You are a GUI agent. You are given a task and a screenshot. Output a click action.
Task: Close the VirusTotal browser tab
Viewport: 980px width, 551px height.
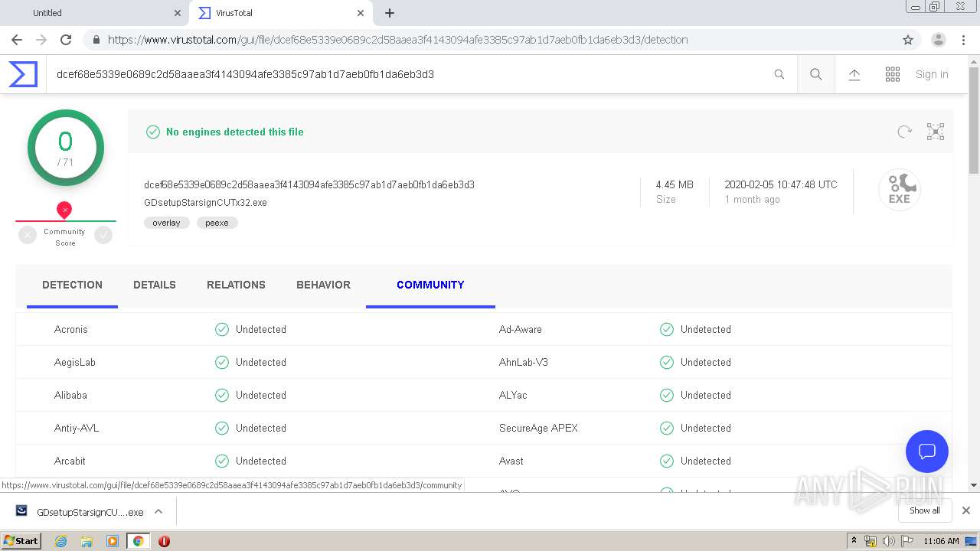tap(361, 13)
